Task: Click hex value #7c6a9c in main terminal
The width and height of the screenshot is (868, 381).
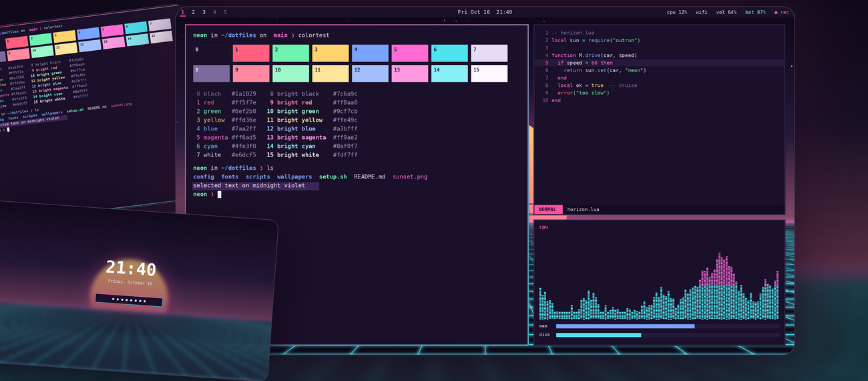Action: [345, 94]
